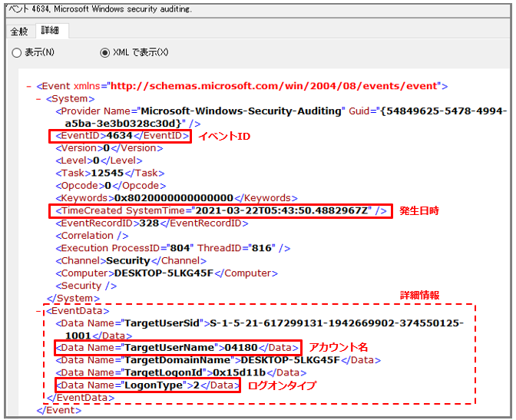
Task: Click the TimeCreated SystemTime line
Action: click(221, 210)
